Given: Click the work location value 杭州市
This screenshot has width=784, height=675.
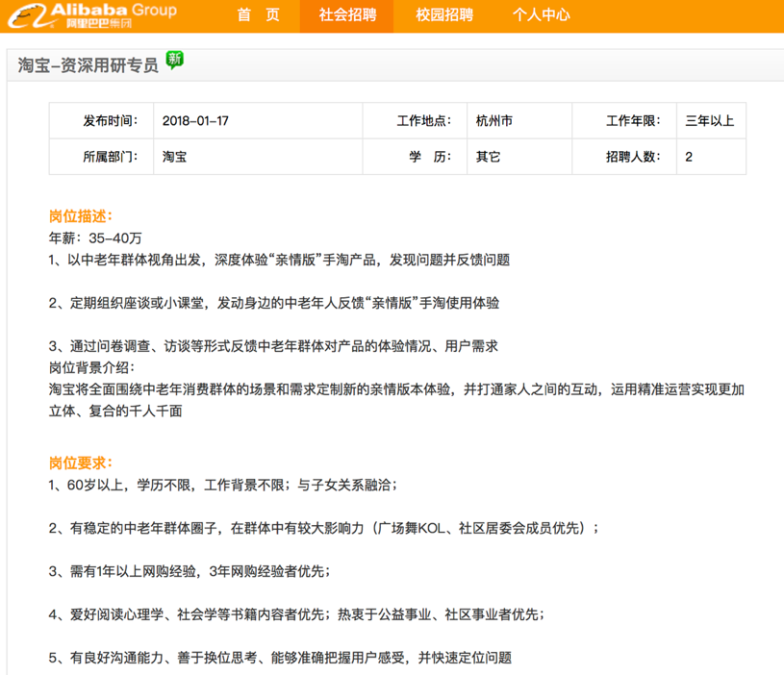Looking at the screenshot, I should pos(494,121).
